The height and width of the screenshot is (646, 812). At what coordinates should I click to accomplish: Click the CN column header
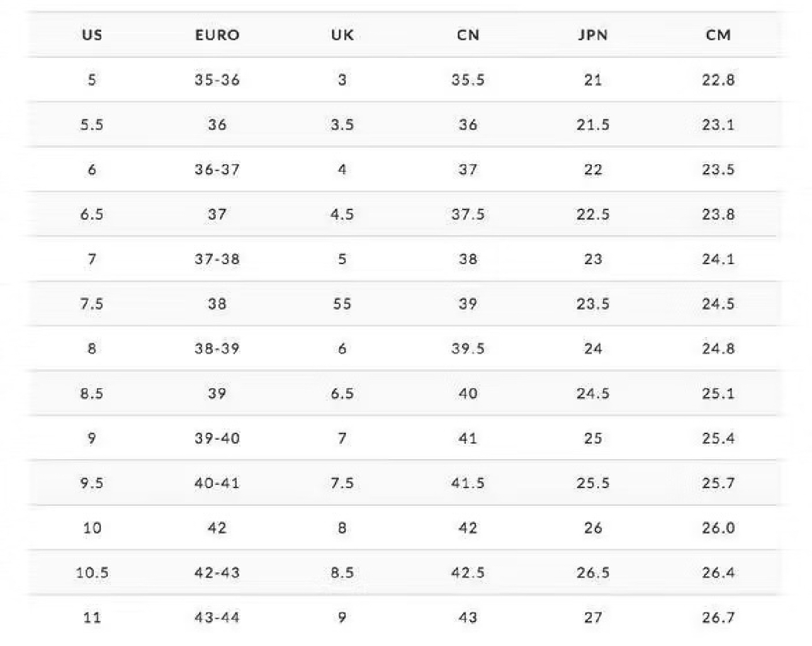[x=468, y=35]
